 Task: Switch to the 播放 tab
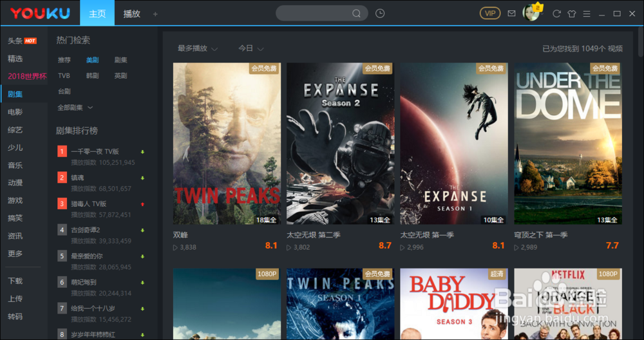coord(132,14)
